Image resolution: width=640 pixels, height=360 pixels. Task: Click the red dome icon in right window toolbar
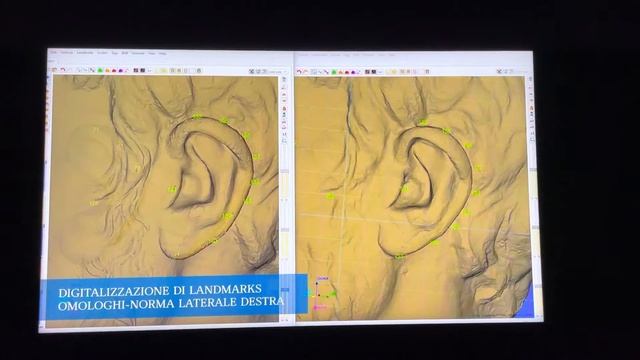pyautogui.click(x=347, y=71)
